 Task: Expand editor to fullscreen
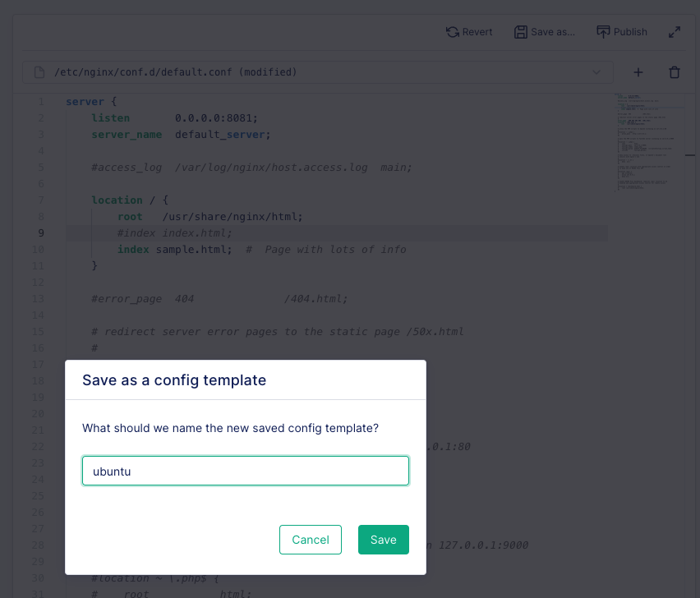[674, 32]
